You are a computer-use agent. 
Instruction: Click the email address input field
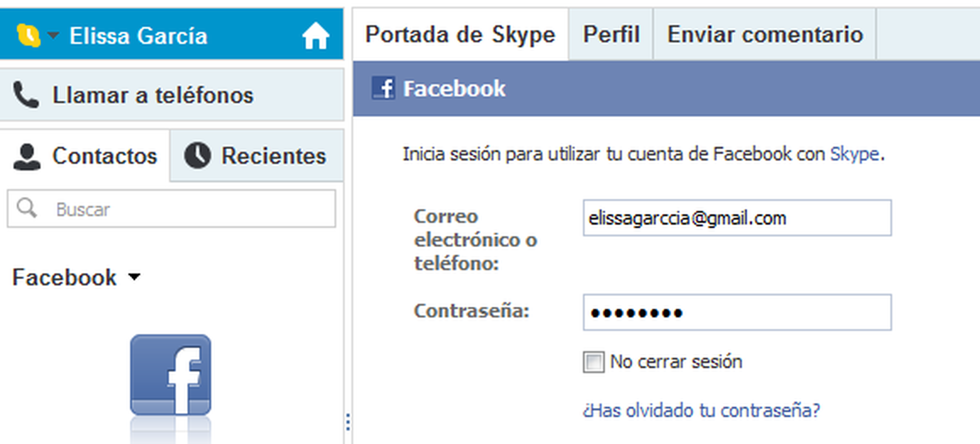click(737, 218)
